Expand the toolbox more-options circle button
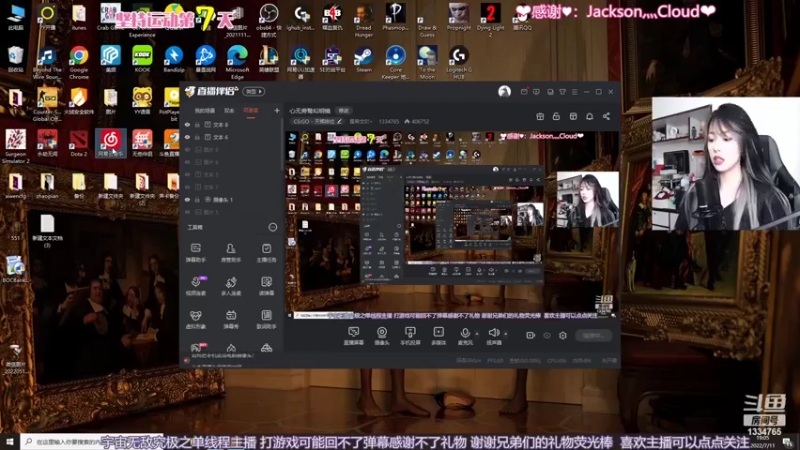 pos(272,227)
